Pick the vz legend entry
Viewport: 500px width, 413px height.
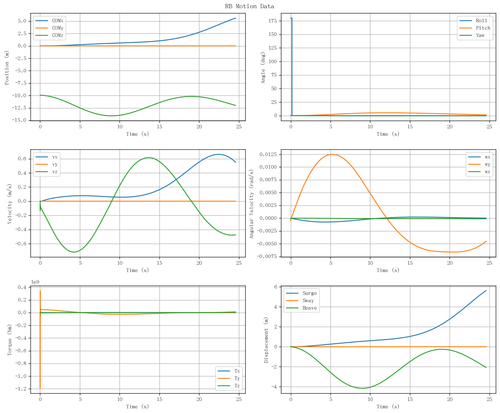point(47,172)
